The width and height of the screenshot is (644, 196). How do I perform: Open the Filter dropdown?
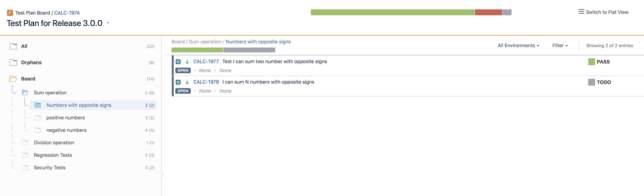click(x=560, y=46)
